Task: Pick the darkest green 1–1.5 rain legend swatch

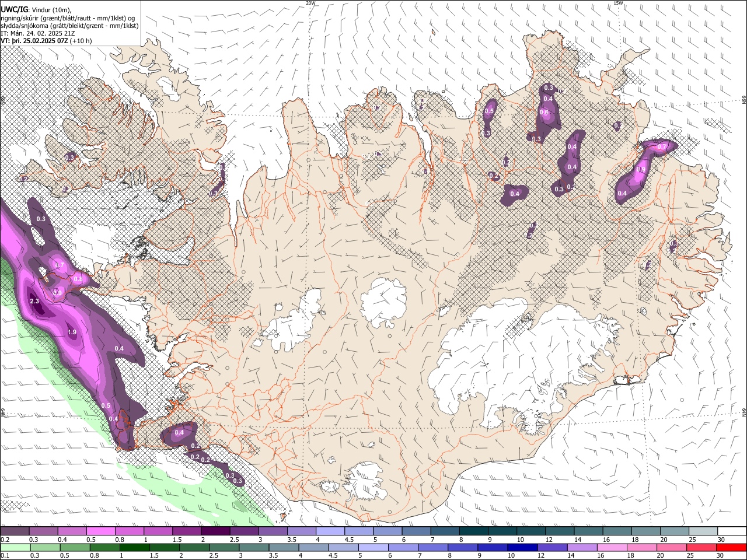Action: (x=135, y=547)
